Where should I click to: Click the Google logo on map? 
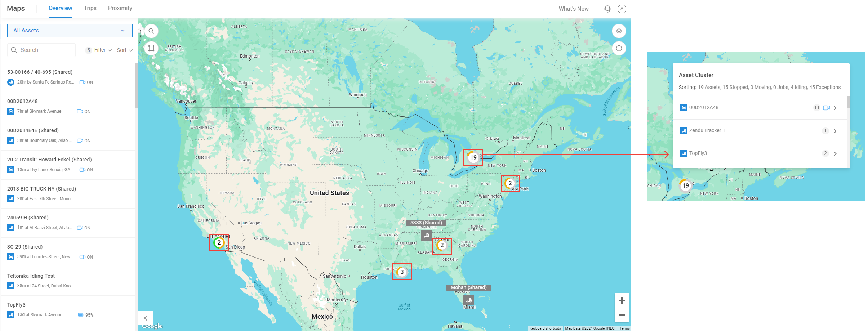pyautogui.click(x=152, y=326)
